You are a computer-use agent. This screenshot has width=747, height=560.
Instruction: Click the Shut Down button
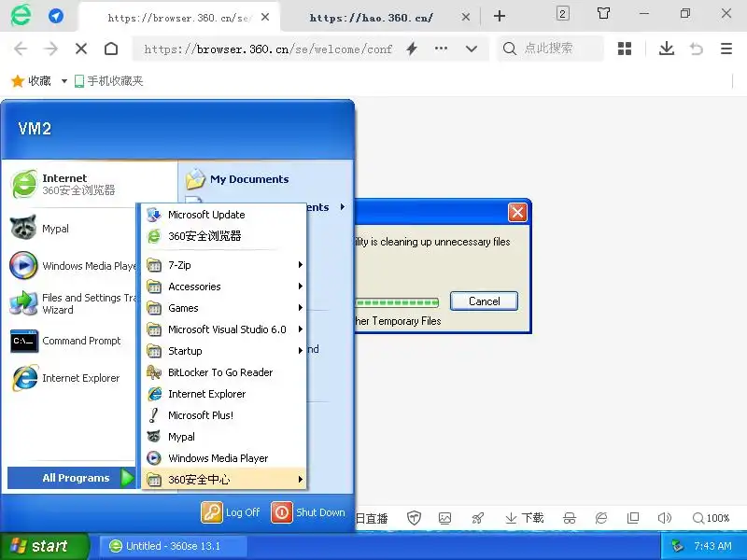[308, 512]
